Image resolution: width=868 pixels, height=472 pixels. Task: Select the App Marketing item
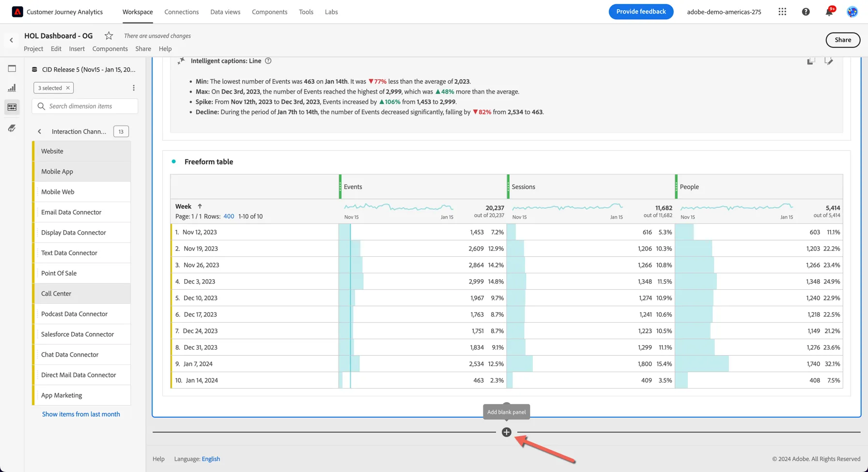[x=81, y=395]
